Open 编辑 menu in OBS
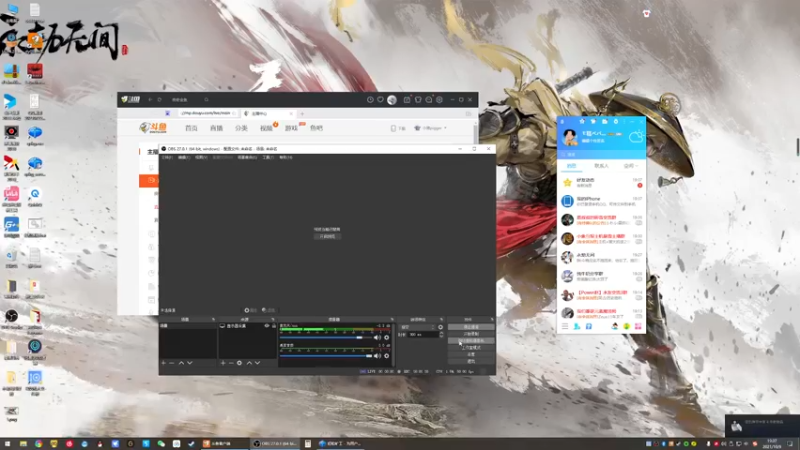 click(184, 157)
